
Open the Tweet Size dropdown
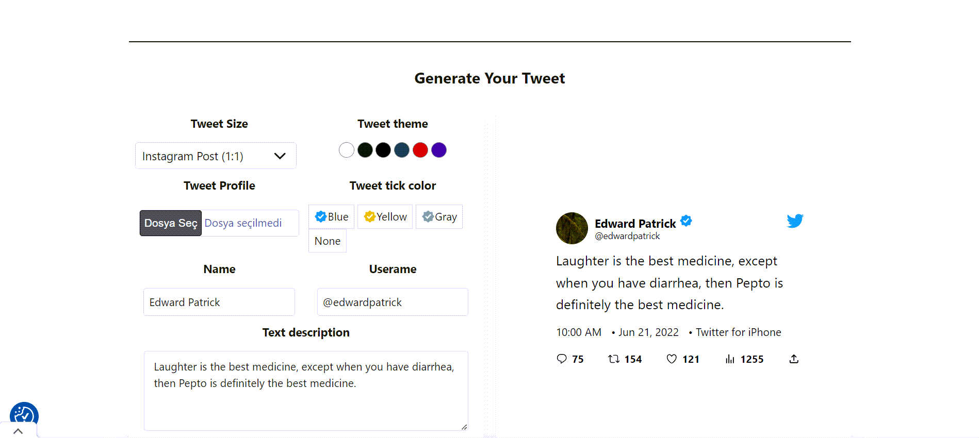tap(216, 156)
